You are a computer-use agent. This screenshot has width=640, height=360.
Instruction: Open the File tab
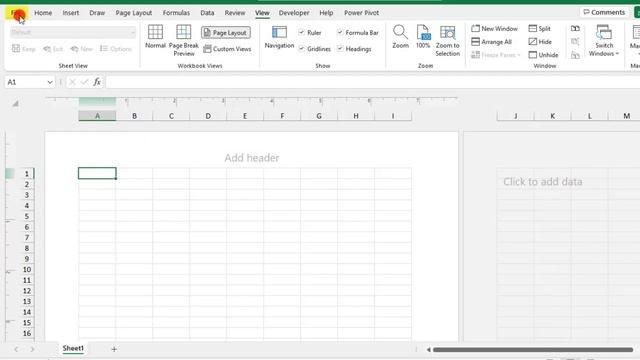(16, 13)
